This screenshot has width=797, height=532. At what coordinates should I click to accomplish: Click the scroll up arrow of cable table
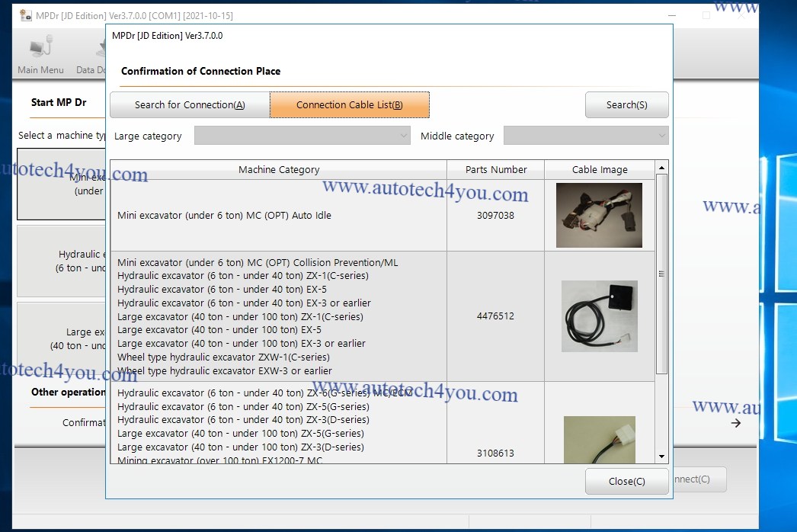point(661,168)
